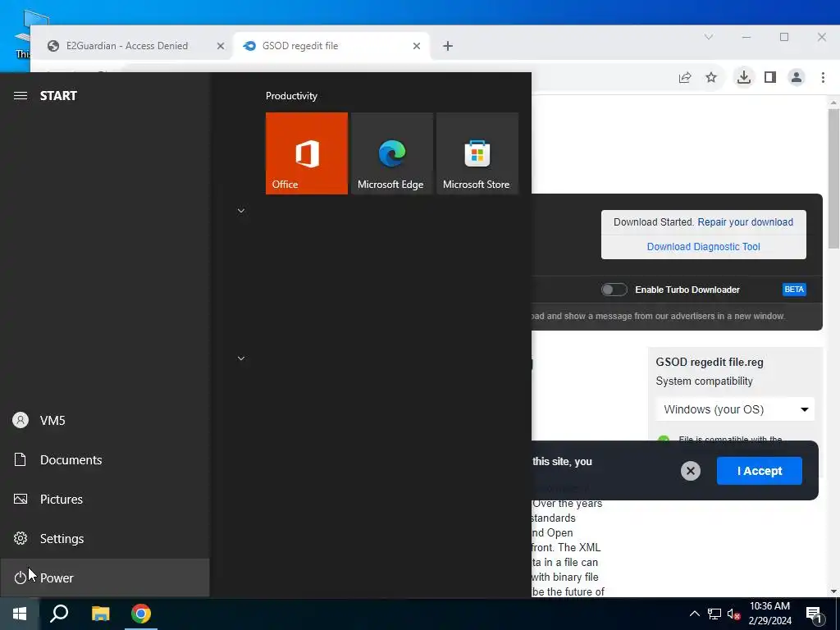Expand the first collapsed tile group chevron

coord(241,211)
